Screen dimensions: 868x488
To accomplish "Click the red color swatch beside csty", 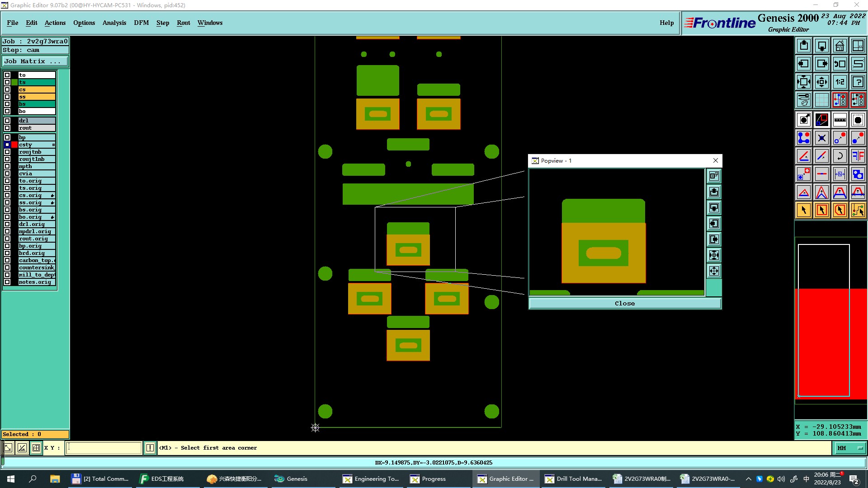I will point(14,145).
